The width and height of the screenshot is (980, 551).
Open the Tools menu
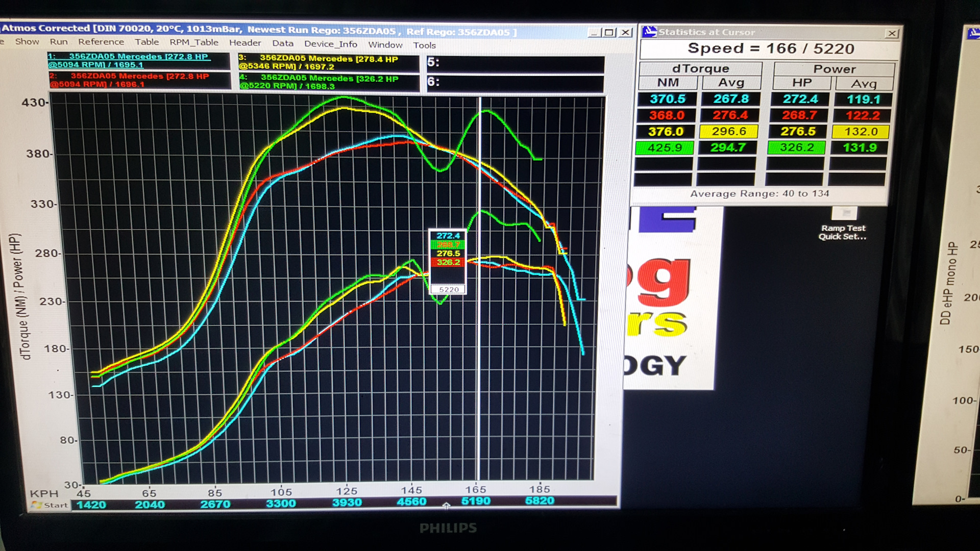[x=424, y=45]
